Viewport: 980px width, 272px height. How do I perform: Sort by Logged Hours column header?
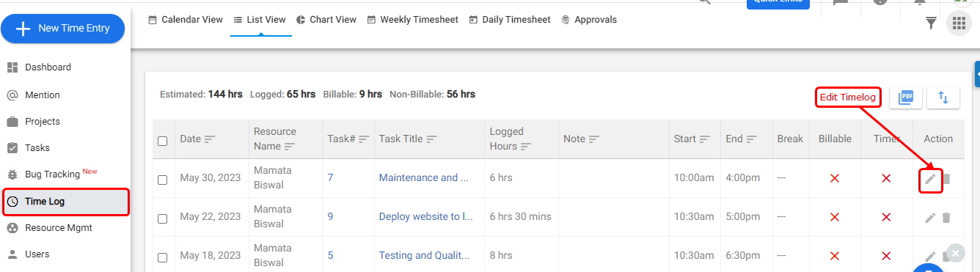[510, 139]
